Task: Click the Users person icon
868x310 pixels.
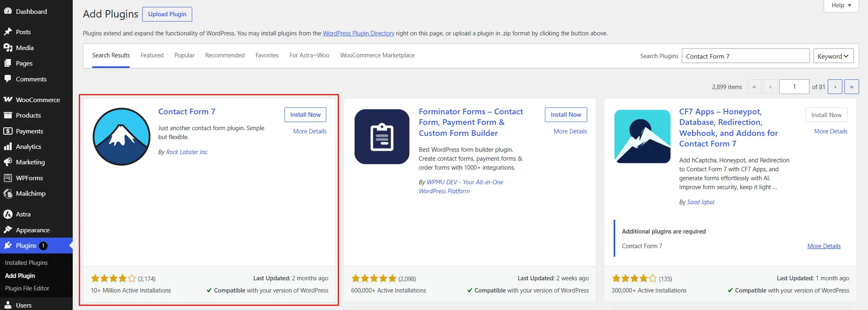Action: (x=8, y=305)
